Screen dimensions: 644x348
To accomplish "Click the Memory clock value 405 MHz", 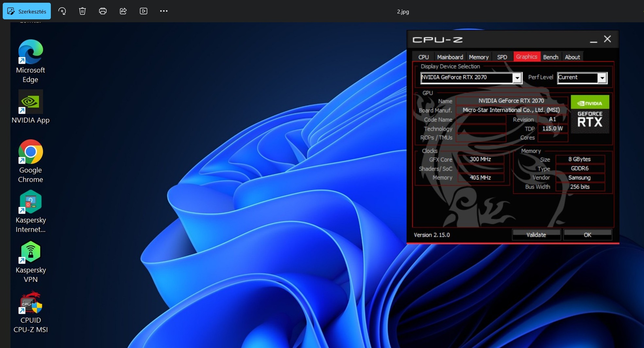I will pos(480,178).
